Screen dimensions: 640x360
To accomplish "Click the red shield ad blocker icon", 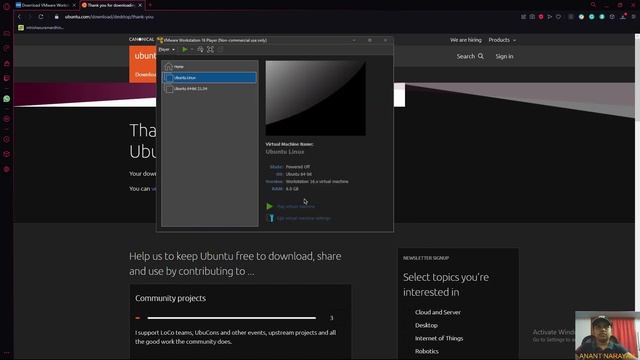I will [541, 17].
